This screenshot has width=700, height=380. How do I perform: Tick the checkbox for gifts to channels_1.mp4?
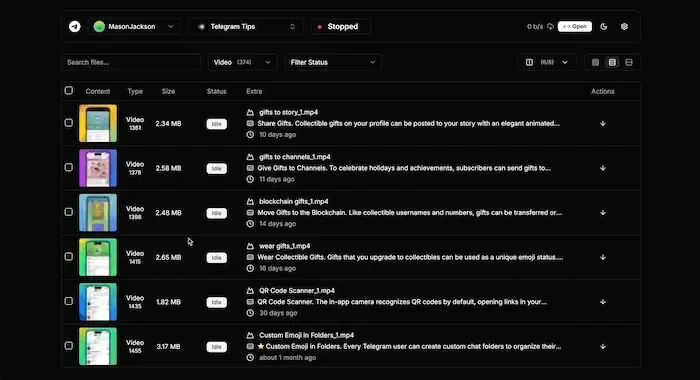[68, 167]
